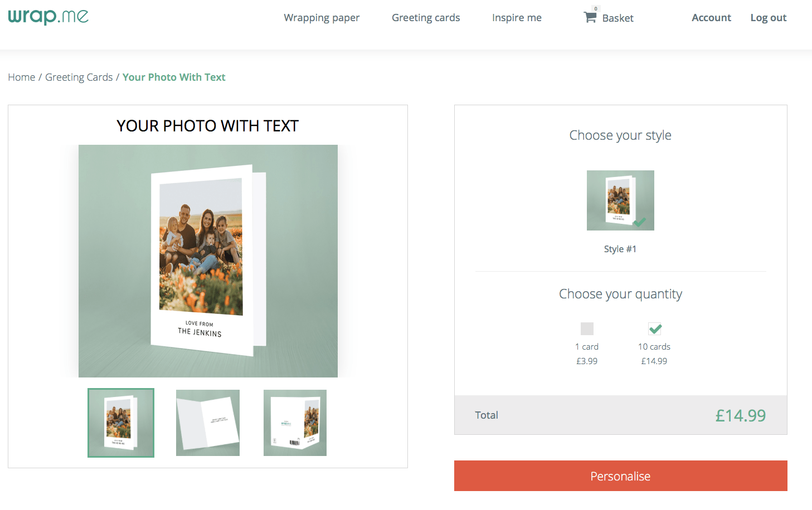Open the Basket link
Screen dimensions: 812x510
point(617,18)
